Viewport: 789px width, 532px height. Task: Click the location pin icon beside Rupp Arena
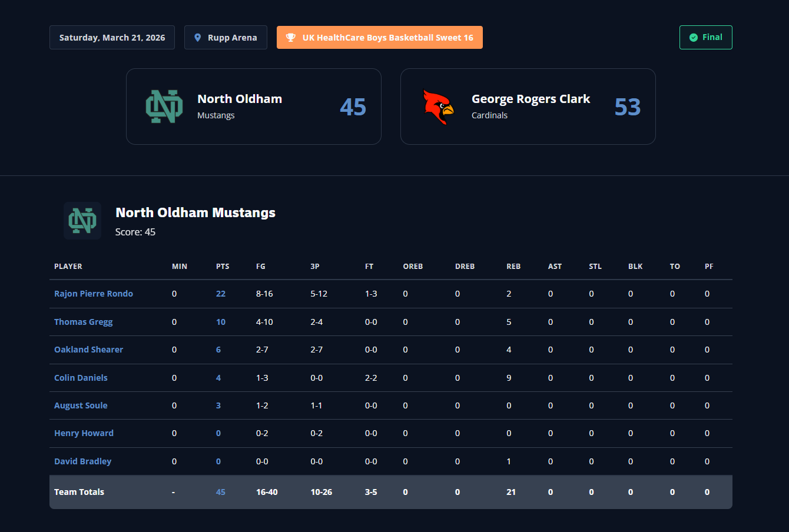click(x=198, y=38)
